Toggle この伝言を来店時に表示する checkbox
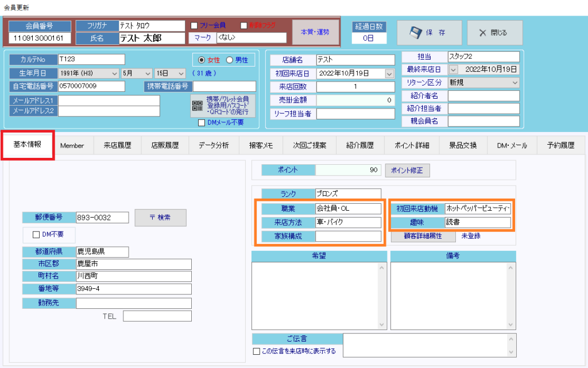 pos(257,351)
